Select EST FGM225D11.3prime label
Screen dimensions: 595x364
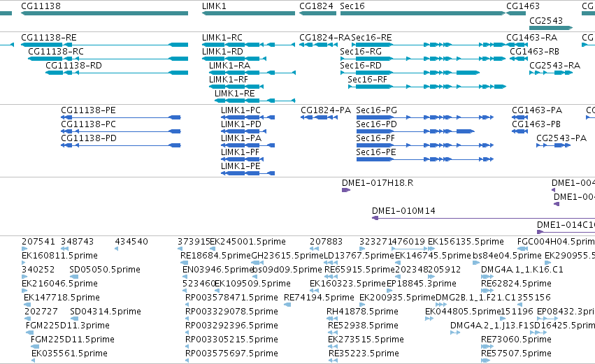click(x=68, y=326)
